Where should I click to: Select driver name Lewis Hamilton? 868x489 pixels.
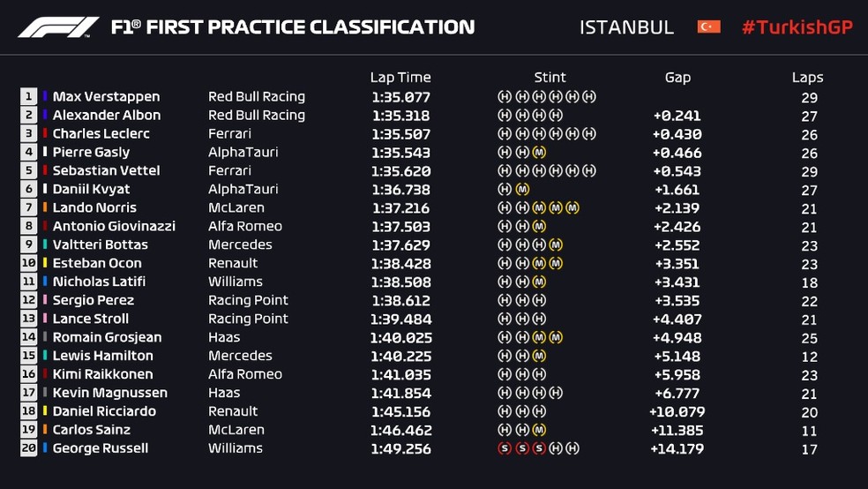(102, 357)
